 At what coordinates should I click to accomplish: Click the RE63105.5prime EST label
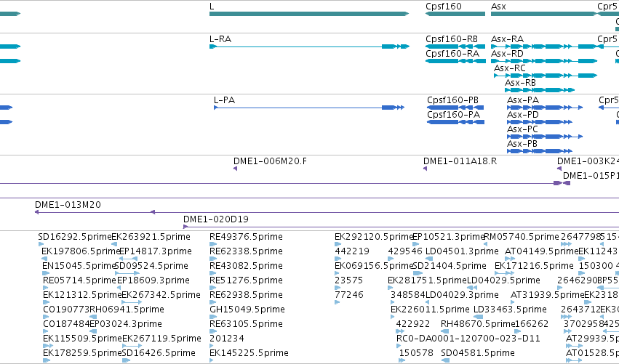point(246,324)
